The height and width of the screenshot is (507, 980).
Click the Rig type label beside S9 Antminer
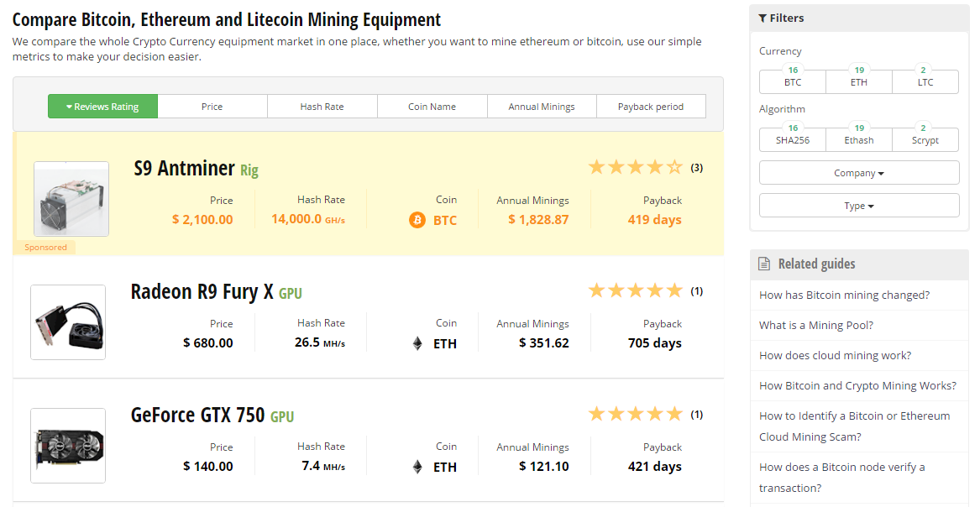point(249,170)
